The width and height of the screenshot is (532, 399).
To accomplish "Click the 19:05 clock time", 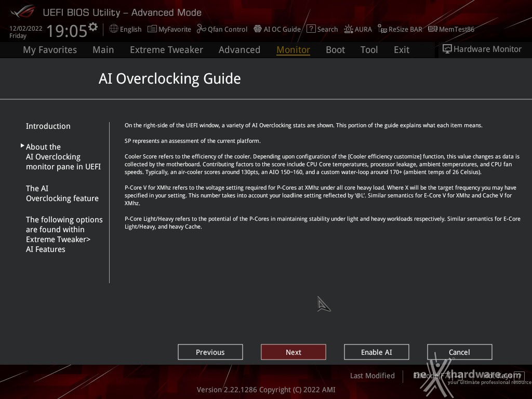I will tap(67, 31).
